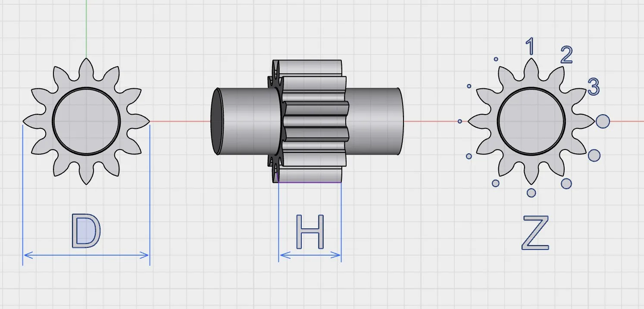The width and height of the screenshot is (644, 309).
Task: Click the smallest marker circle left of right gear
Action: pos(460,122)
